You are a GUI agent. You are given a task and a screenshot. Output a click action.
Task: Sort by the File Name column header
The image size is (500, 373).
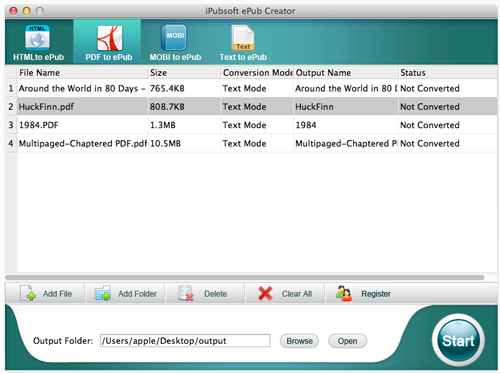82,73
